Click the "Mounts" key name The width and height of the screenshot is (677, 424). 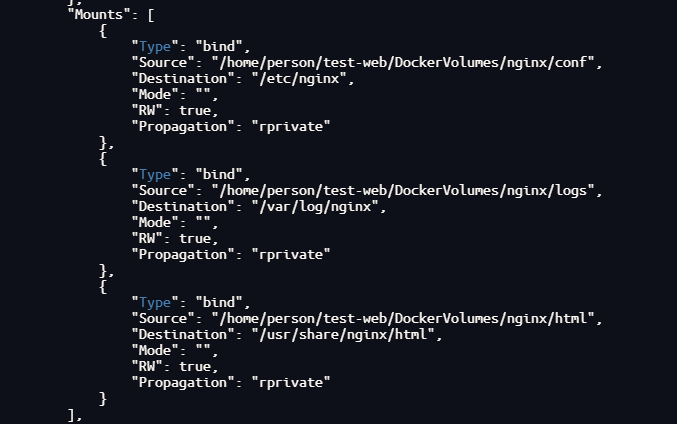click(x=99, y=15)
